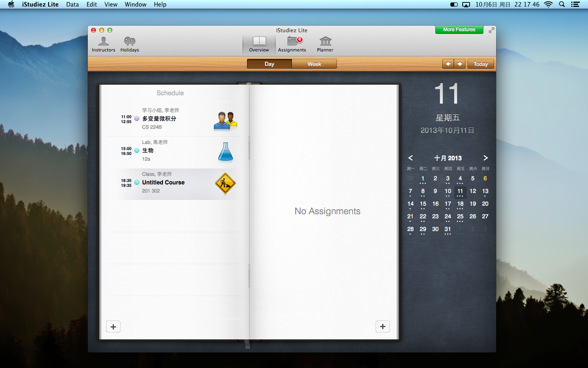Image resolution: width=588 pixels, height=368 pixels.
Task: Select October 16 in mini calendar
Action: pos(435,204)
